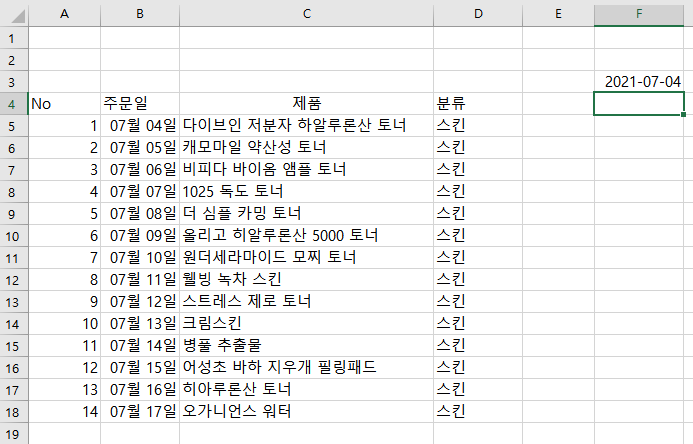The image size is (693, 444).
Task: Select No value 1 in column A
Action: tap(65, 126)
